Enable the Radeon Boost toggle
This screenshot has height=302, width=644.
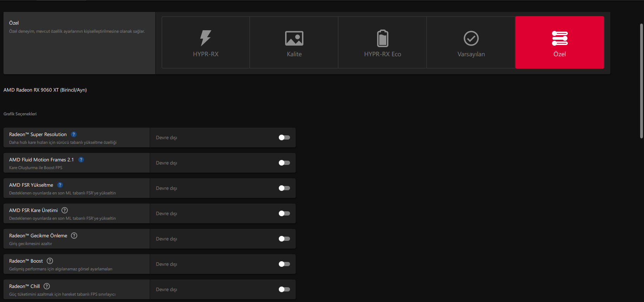tap(284, 264)
